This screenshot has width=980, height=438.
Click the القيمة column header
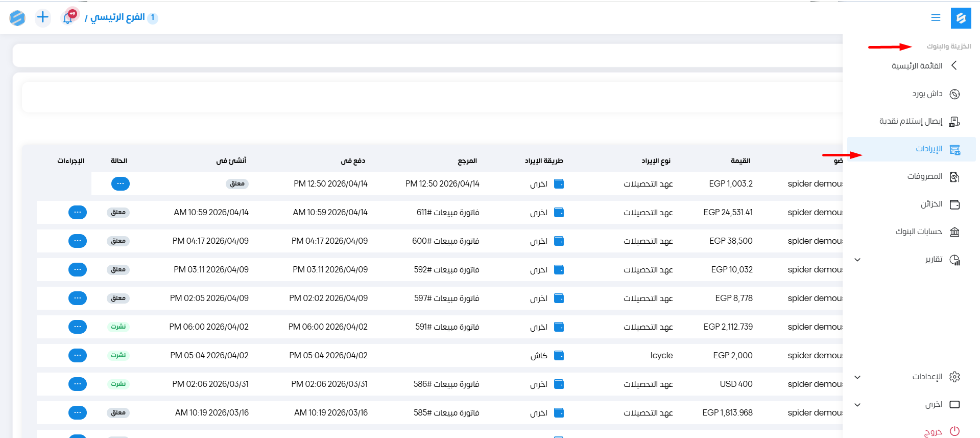(x=740, y=161)
